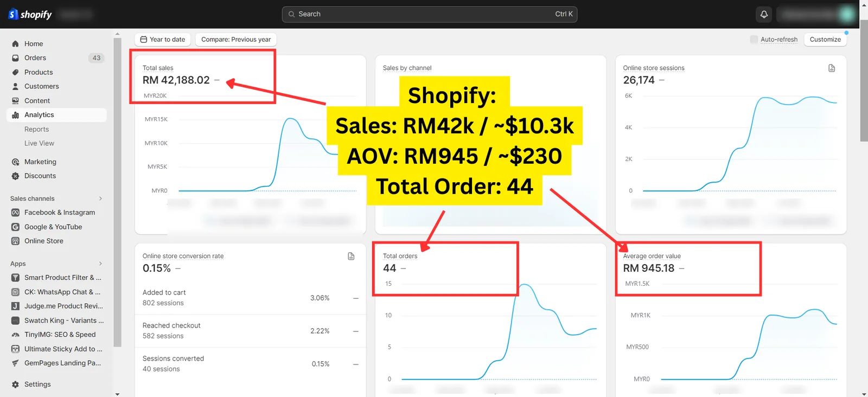This screenshot has width=868, height=397.
Task: Click the Home icon in sidebar
Action: 15,44
